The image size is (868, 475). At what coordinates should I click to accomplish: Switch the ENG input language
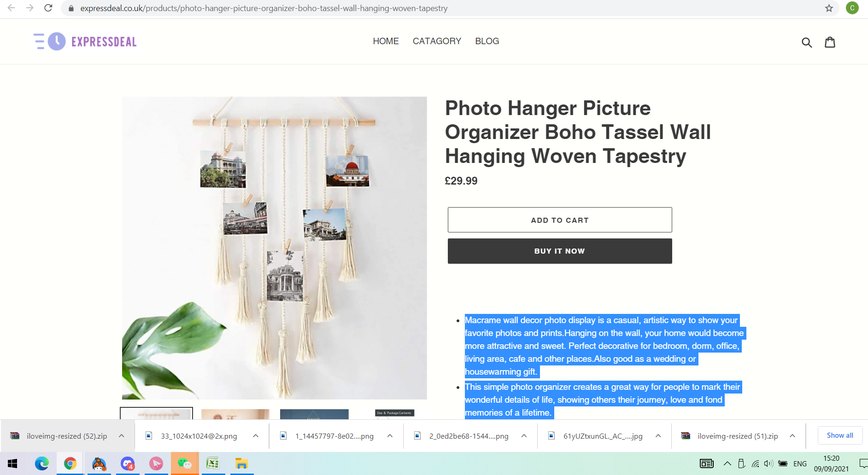pos(800,463)
